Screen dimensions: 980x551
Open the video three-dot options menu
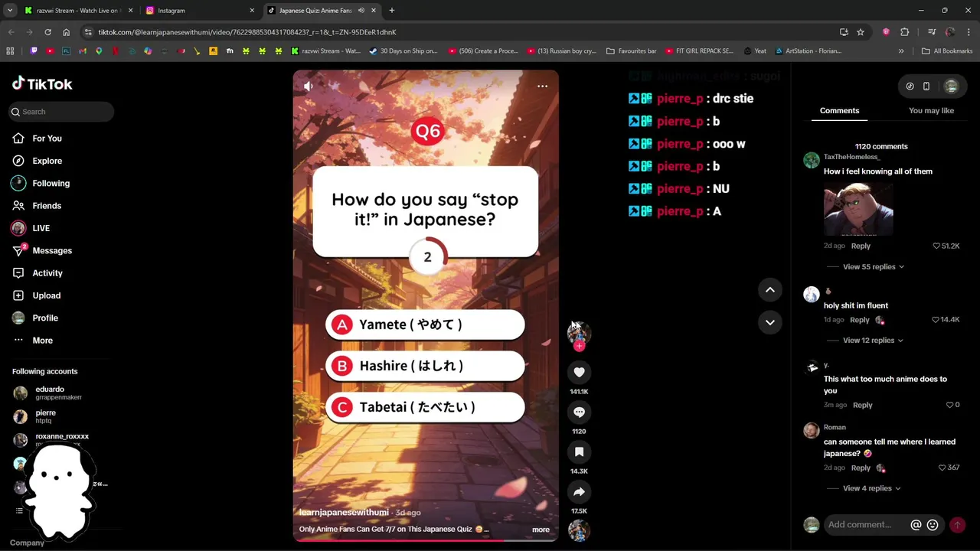[x=542, y=86]
